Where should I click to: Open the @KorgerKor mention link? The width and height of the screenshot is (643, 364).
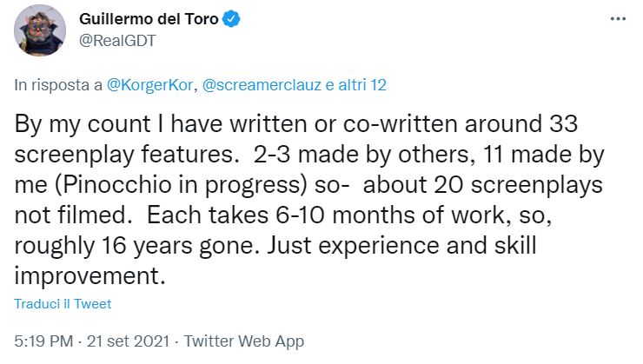149,85
